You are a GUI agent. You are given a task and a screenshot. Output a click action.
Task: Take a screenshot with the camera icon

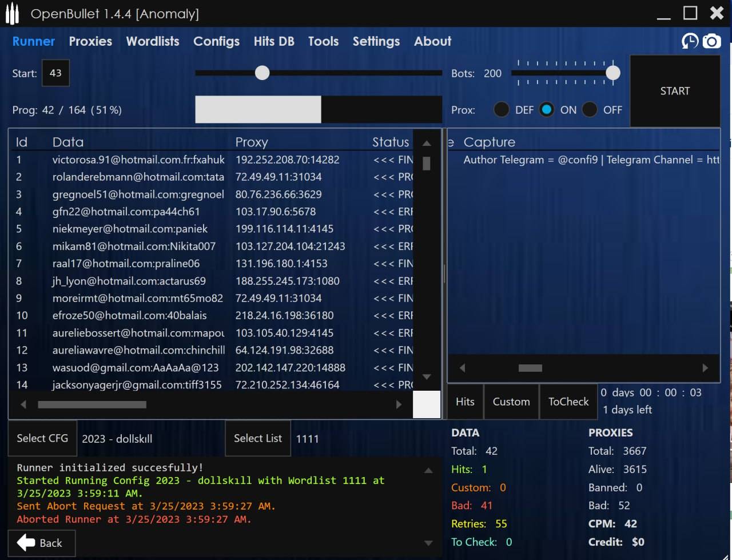click(x=711, y=41)
